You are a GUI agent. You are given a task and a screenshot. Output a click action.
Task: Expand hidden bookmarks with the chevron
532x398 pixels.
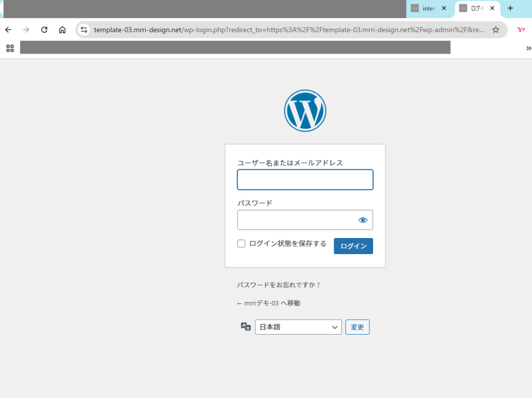coord(528,48)
